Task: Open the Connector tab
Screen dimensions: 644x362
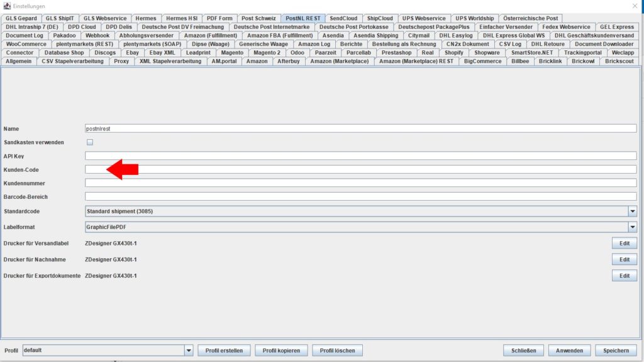Action: pyautogui.click(x=19, y=53)
